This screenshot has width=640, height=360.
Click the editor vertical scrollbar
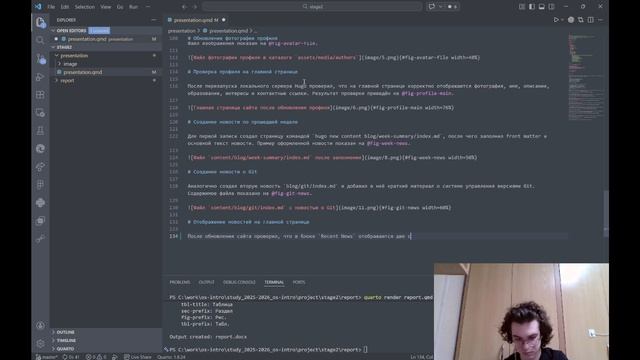tap(606, 213)
